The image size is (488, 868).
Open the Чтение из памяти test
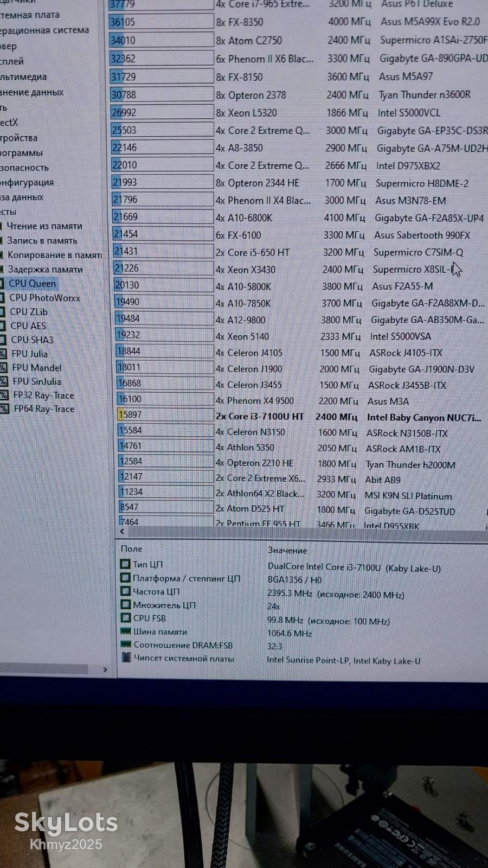click(44, 226)
